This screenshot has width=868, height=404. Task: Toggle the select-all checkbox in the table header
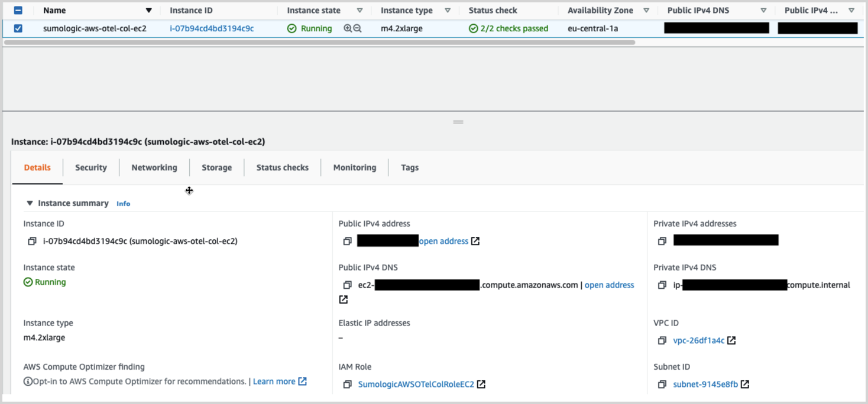coord(18,10)
